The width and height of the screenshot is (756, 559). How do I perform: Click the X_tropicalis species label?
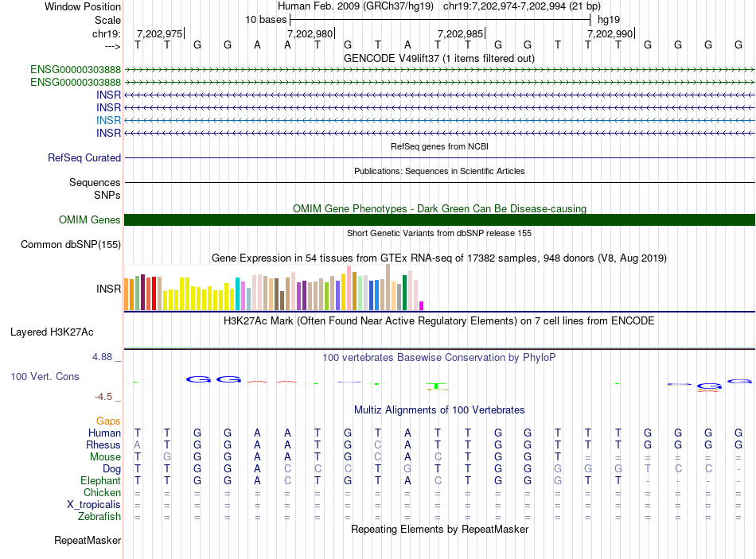[x=94, y=505]
